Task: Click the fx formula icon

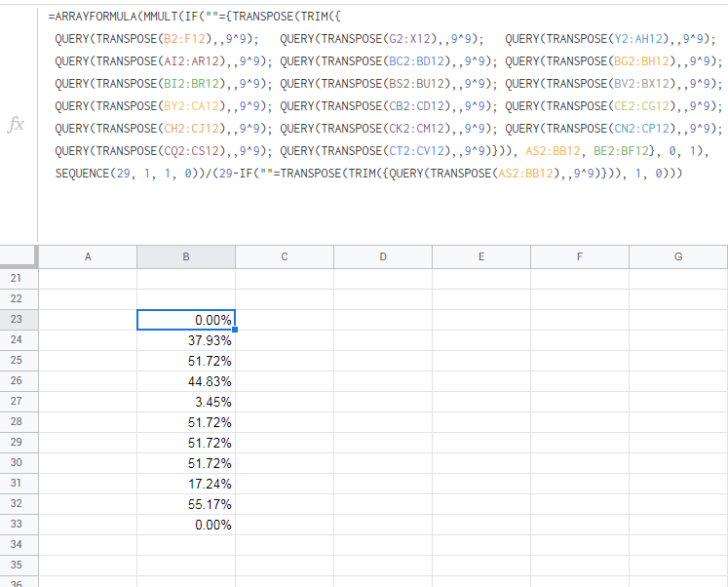Action: [x=16, y=124]
